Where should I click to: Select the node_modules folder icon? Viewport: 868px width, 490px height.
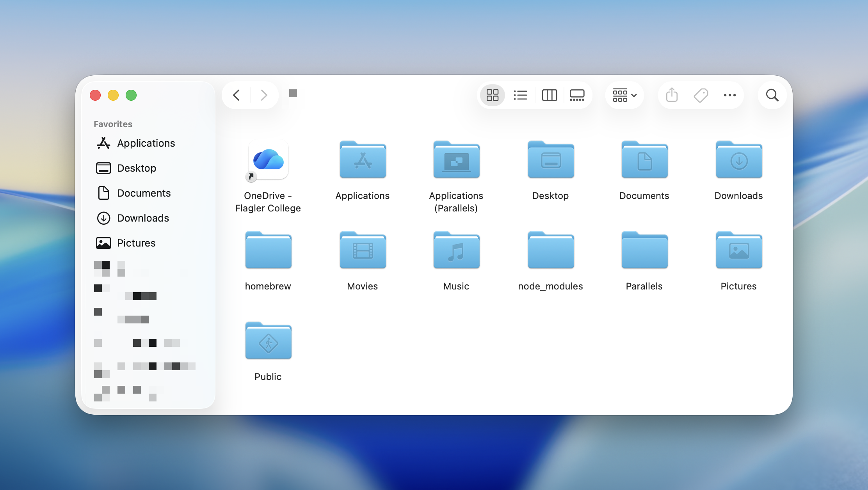[x=551, y=250]
